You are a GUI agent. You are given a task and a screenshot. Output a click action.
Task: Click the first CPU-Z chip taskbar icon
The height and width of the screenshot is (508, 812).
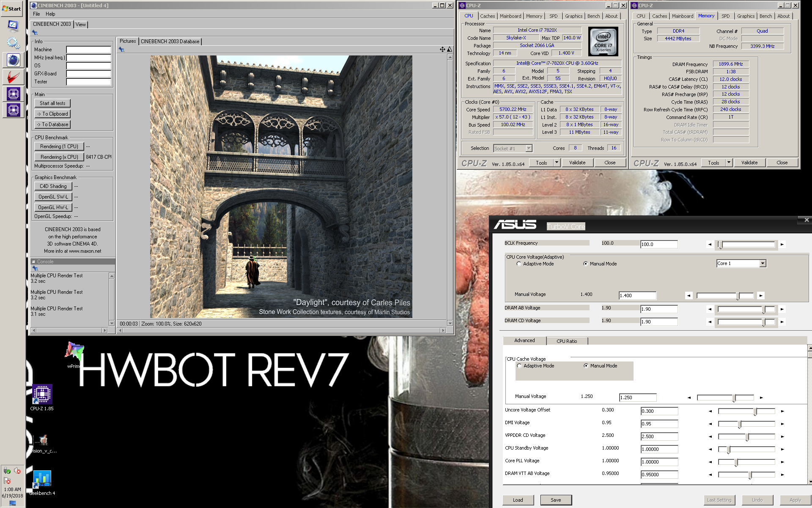point(13,94)
